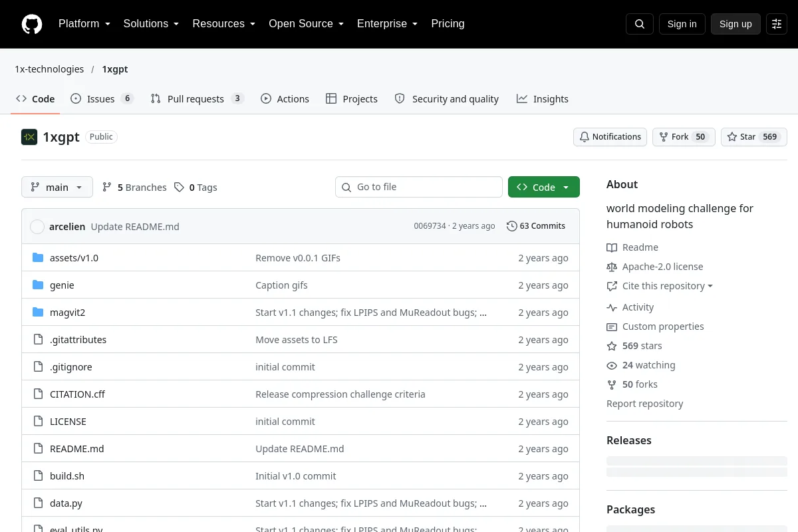798x532 pixels.
Task: Switch to the Issues tab
Action: point(102,98)
